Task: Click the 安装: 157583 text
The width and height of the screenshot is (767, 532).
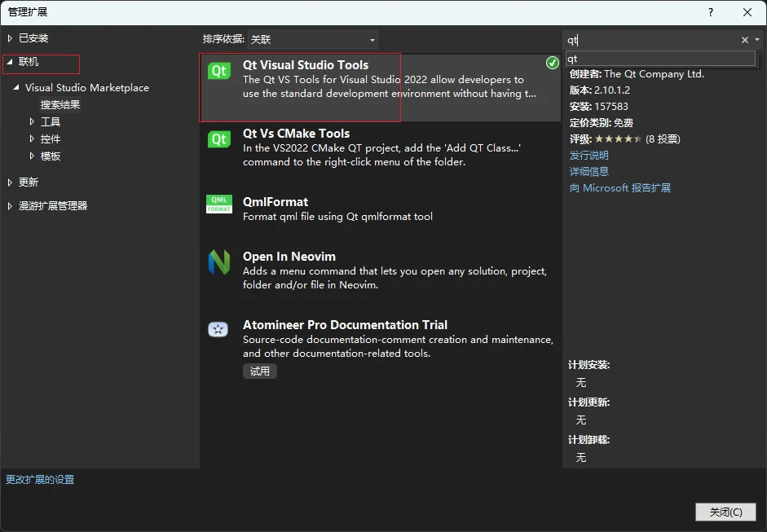Action: [599, 107]
